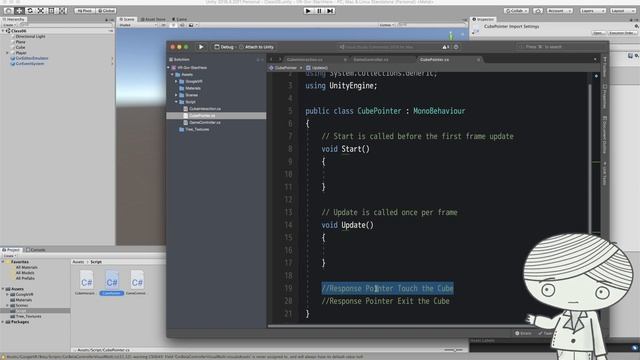Click the Unity Pause button

click(x=319, y=11)
